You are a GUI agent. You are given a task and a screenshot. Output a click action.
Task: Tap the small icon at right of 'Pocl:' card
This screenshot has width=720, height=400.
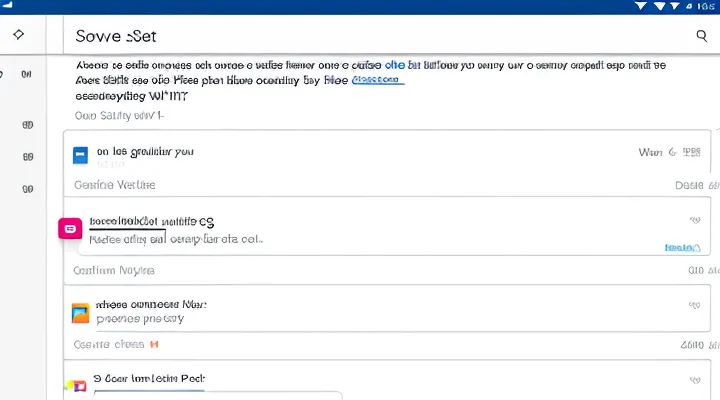pos(695,380)
